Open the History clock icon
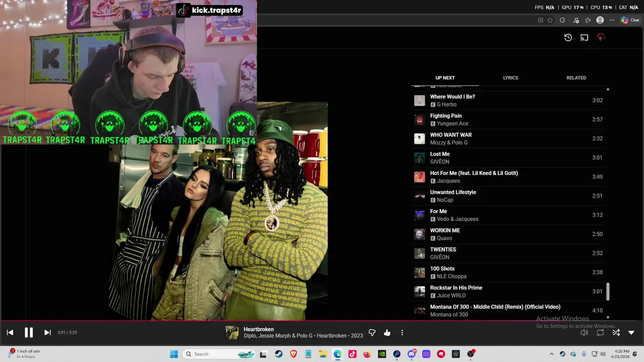 pyautogui.click(x=568, y=37)
